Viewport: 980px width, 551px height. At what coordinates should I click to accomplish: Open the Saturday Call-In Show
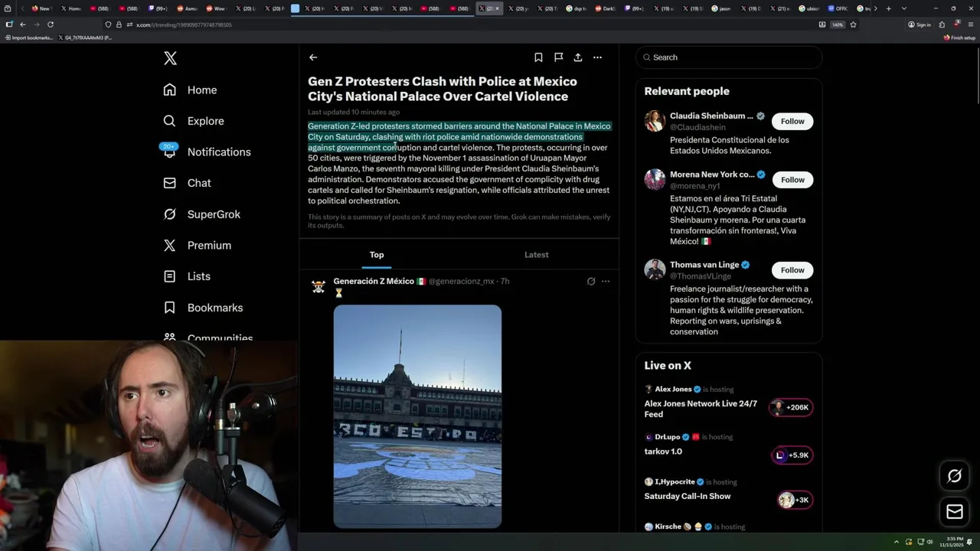[688, 497]
